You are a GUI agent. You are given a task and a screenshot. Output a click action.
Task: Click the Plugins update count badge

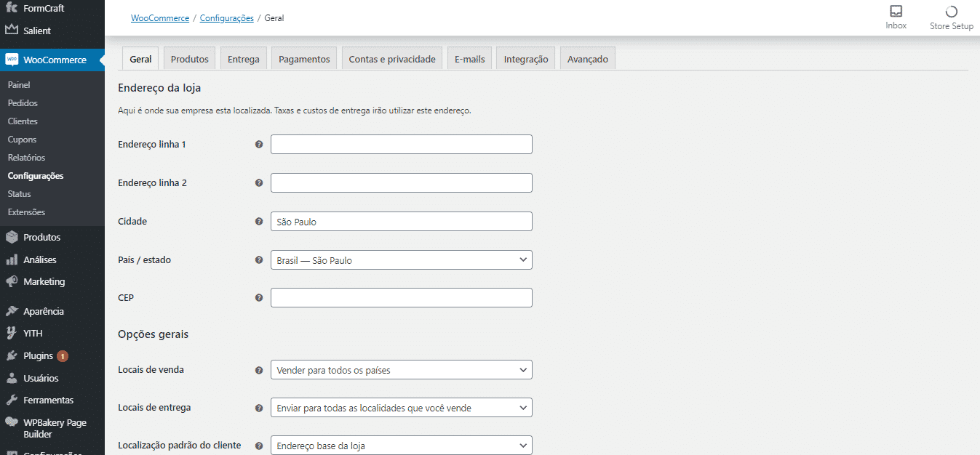click(63, 356)
